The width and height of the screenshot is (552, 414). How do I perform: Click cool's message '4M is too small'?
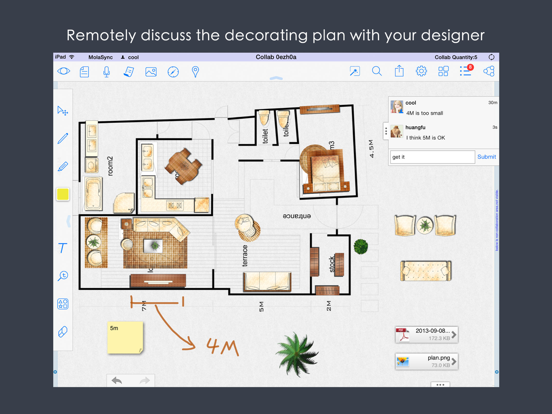point(424,113)
